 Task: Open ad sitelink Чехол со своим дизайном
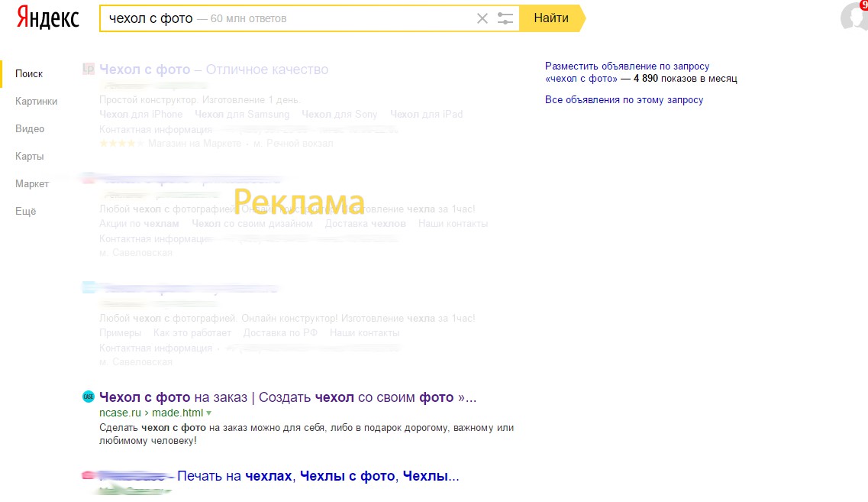(252, 224)
